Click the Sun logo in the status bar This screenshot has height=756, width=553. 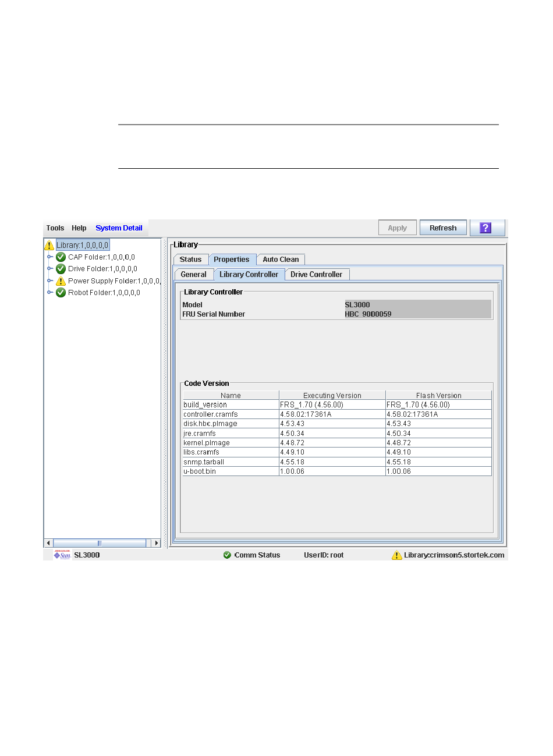62,555
